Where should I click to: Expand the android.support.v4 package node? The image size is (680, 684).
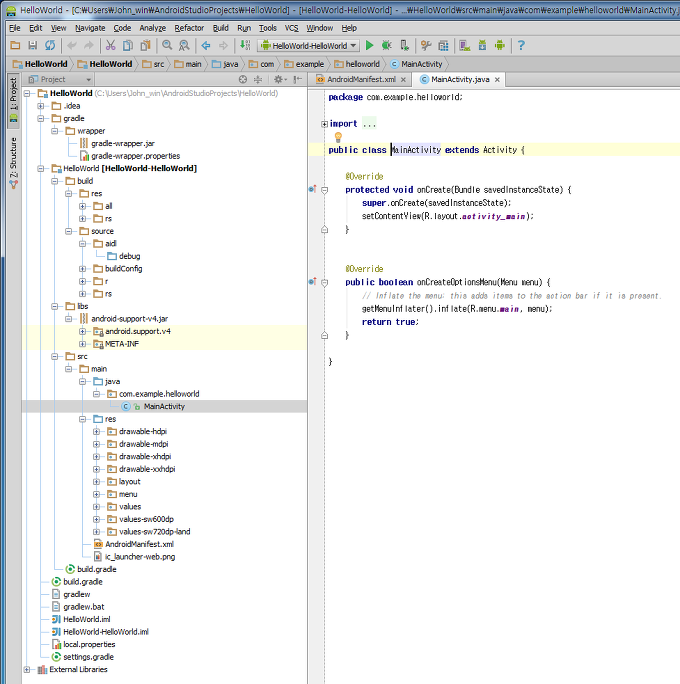point(82,332)
